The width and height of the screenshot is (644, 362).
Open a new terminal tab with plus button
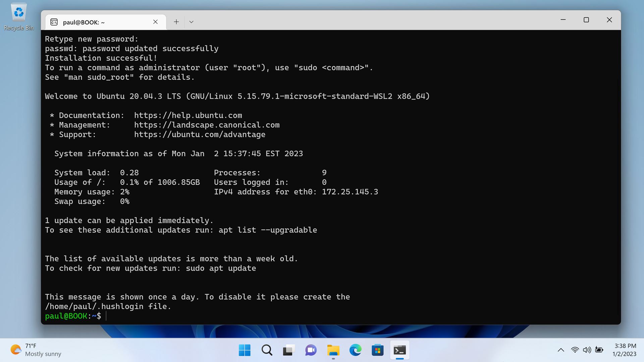(x=176, y=22)
